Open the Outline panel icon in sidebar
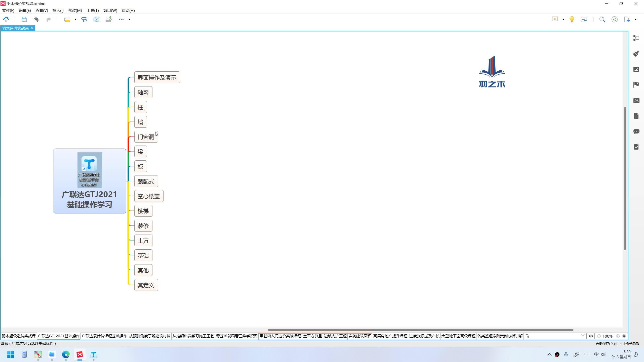This screenshot has height=362, width=644. [636, 38]
